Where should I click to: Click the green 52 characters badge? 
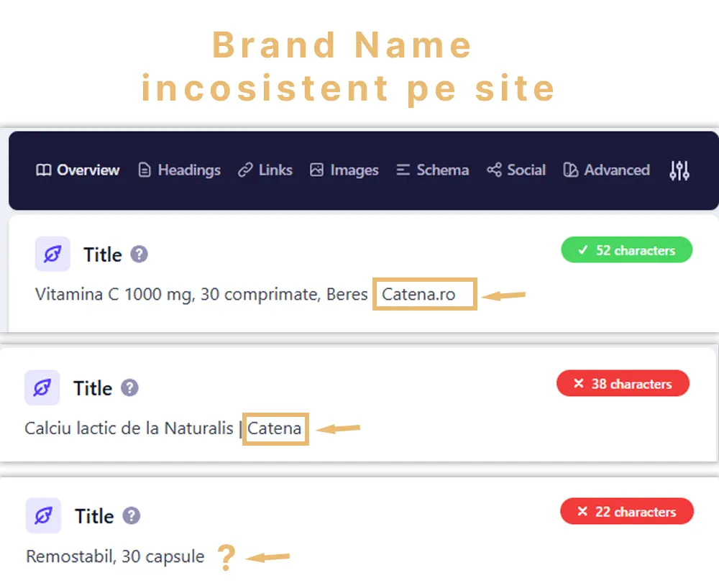(626, 250)
